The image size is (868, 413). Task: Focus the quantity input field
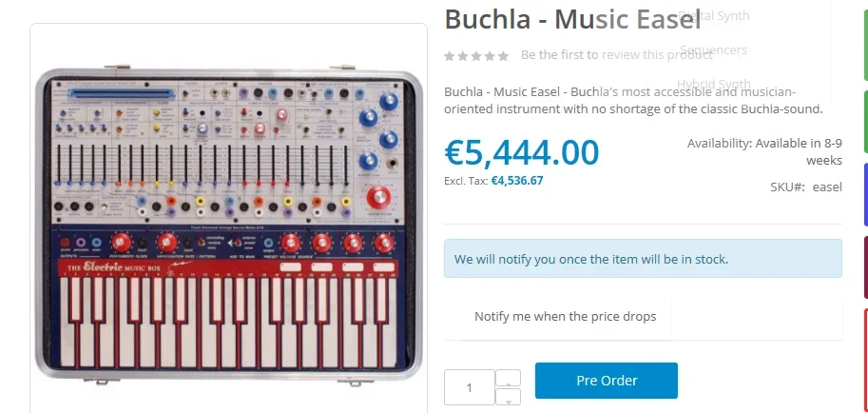point(469,387)
